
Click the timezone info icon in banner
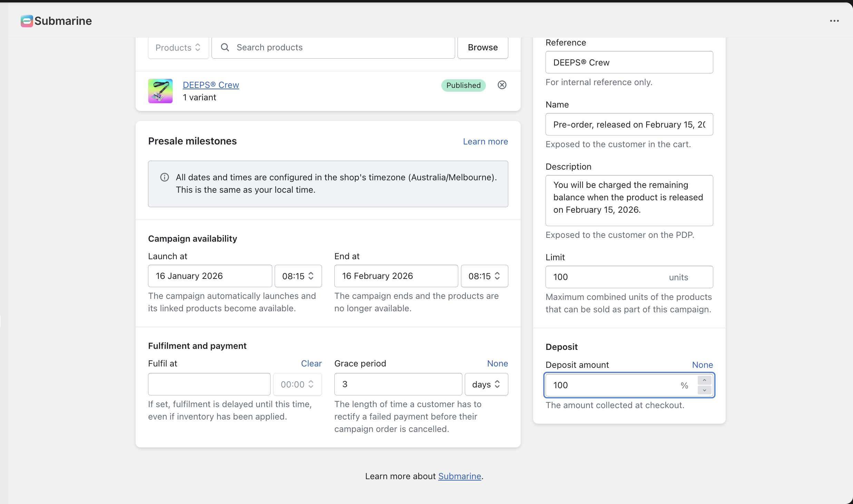pos(165,177)
